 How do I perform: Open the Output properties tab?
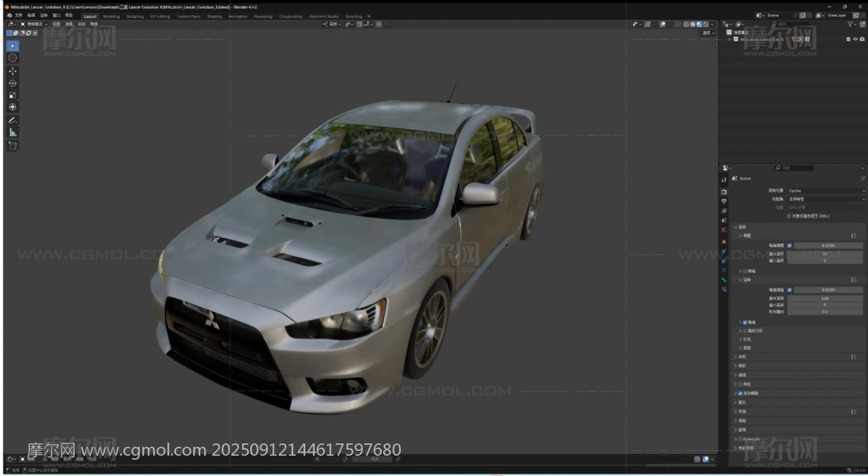[724, 201]
